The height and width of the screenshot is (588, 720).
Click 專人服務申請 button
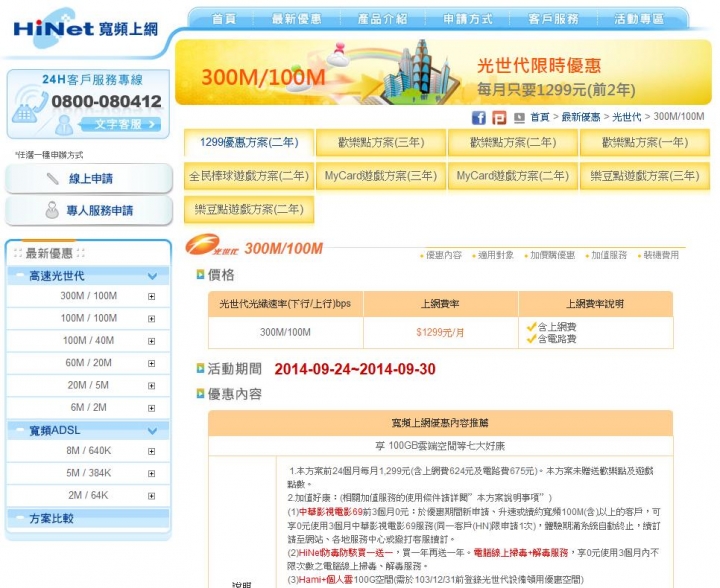click(89, 210)
